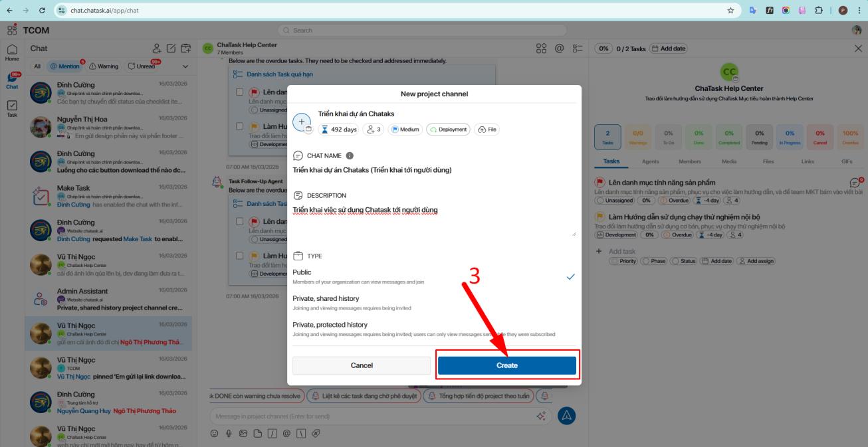
Task: Click the emoji icon below the message box
Action: pyautogui.click(x=215, y=433)
